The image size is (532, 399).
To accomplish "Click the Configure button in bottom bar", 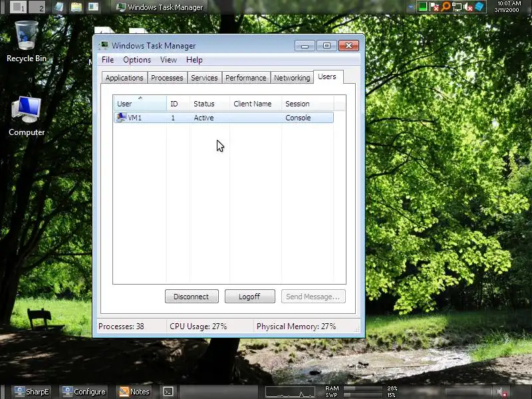I will tap(84, 392).
